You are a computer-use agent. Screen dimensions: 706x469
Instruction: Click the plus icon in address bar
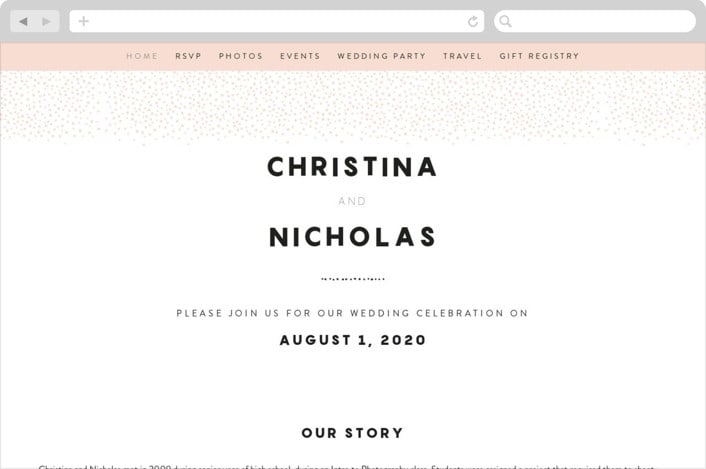(84, 21)
